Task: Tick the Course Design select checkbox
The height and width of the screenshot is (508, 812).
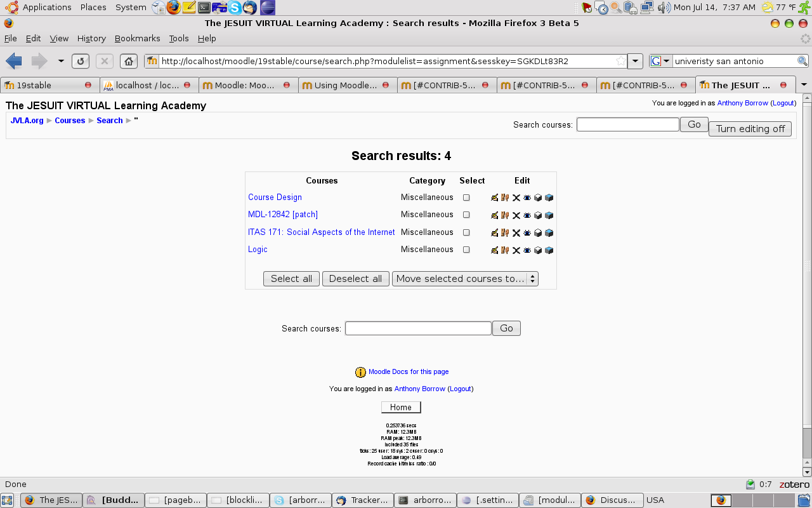Action: [x=466, y=197]
